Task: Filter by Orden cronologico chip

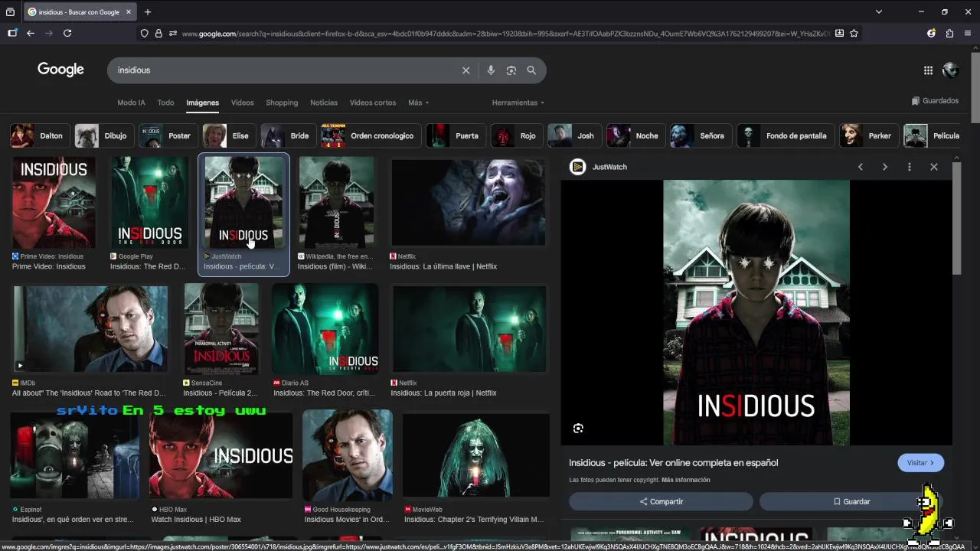Action: [x=371, y=136]
